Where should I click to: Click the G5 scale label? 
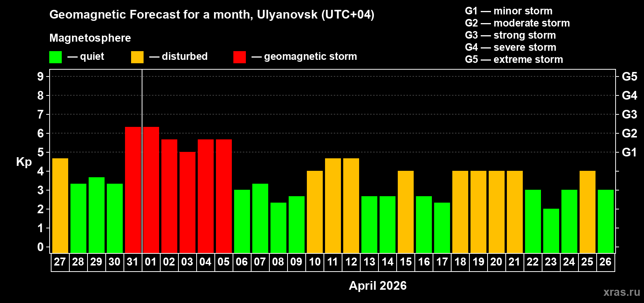[x=630, y=77]
